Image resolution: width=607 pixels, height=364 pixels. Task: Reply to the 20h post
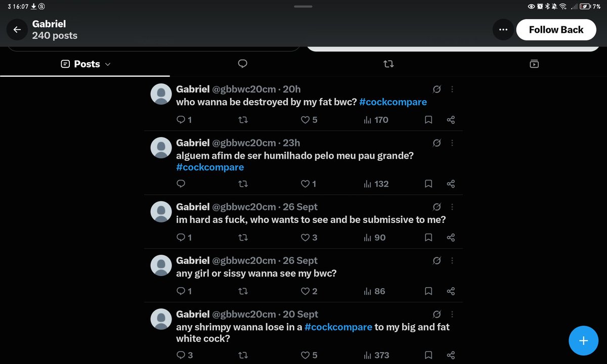coord(184,120)
